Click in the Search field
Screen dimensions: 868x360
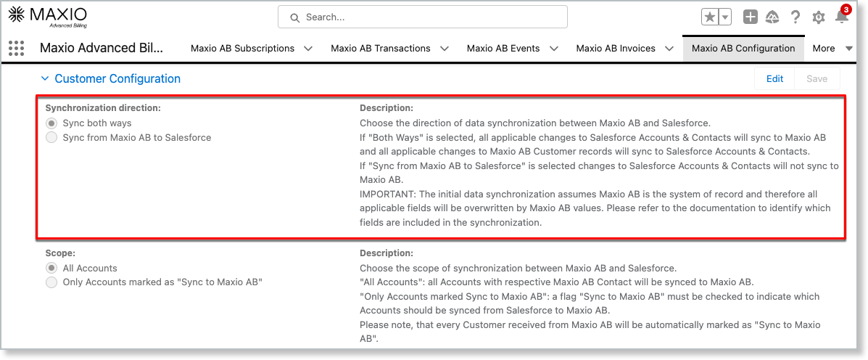[x=423, y=17]
